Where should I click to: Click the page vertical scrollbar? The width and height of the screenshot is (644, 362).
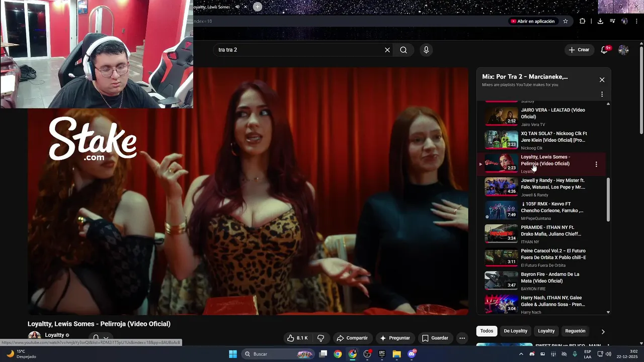pyautogui.click(x=641, y=90)
